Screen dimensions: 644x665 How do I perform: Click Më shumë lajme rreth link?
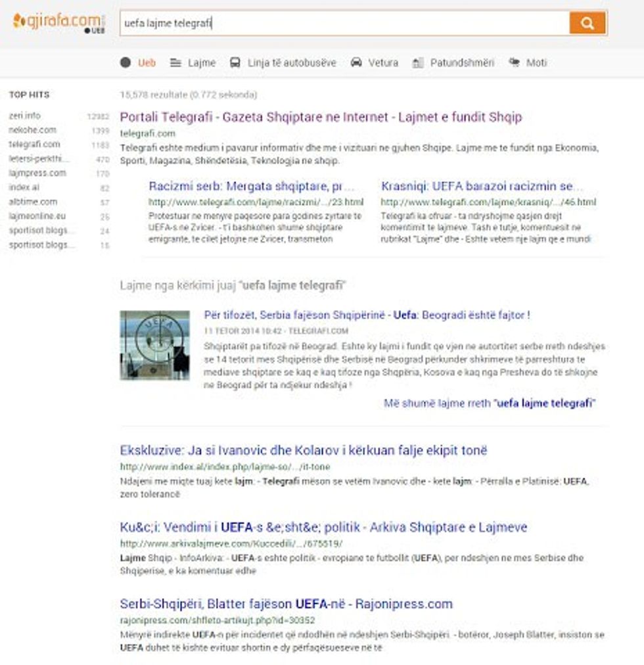point(490,403)
